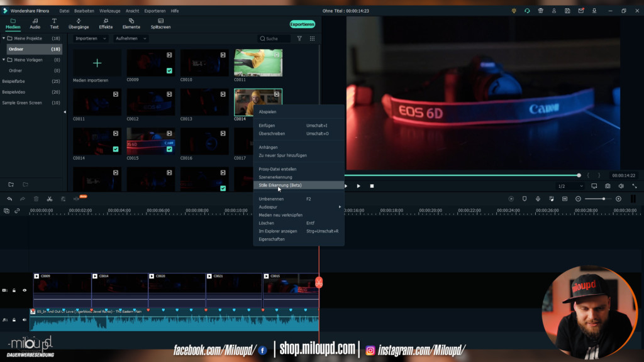This screenshot has width=644, height=362.
Task: Select the C0011 green screen thumbnail
Action: pyautogui.click(x=258, y=63)
